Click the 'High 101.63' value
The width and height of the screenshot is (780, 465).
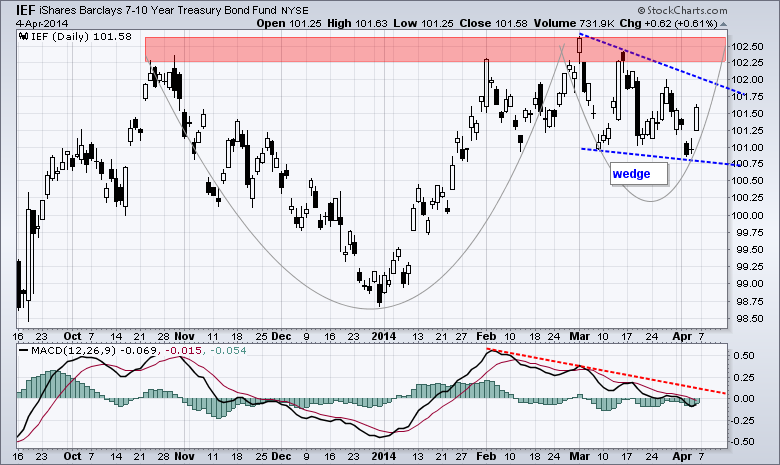pyautogui.click(x=357, y=23)
